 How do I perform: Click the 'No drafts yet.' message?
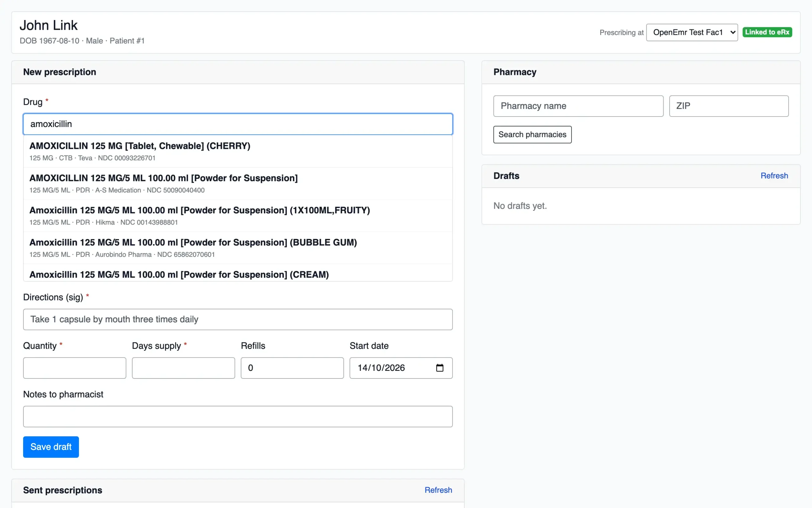pos(520,206)
